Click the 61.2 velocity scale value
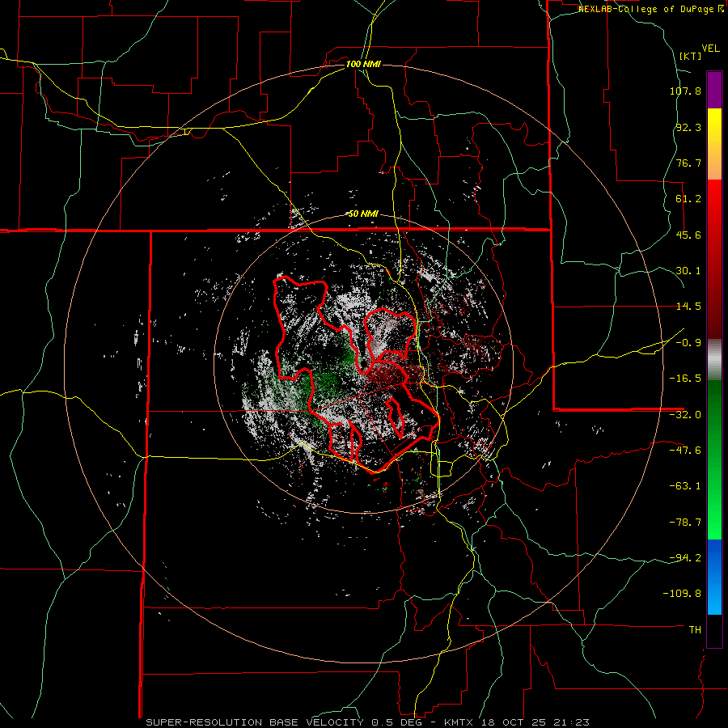The image size is (728, 728). pos(688,199)
